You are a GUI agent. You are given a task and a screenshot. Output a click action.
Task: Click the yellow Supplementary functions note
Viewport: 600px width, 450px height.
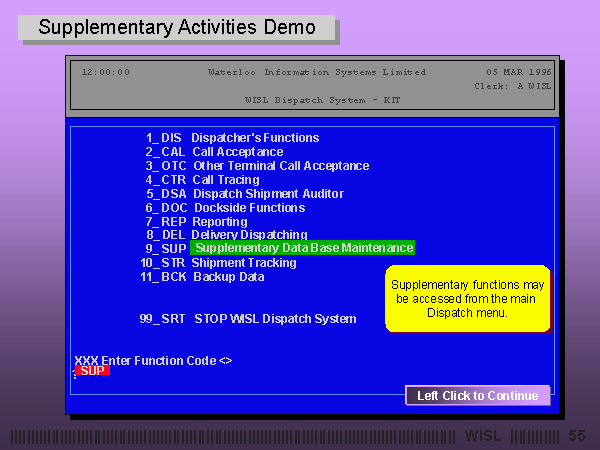pos(468,299)
